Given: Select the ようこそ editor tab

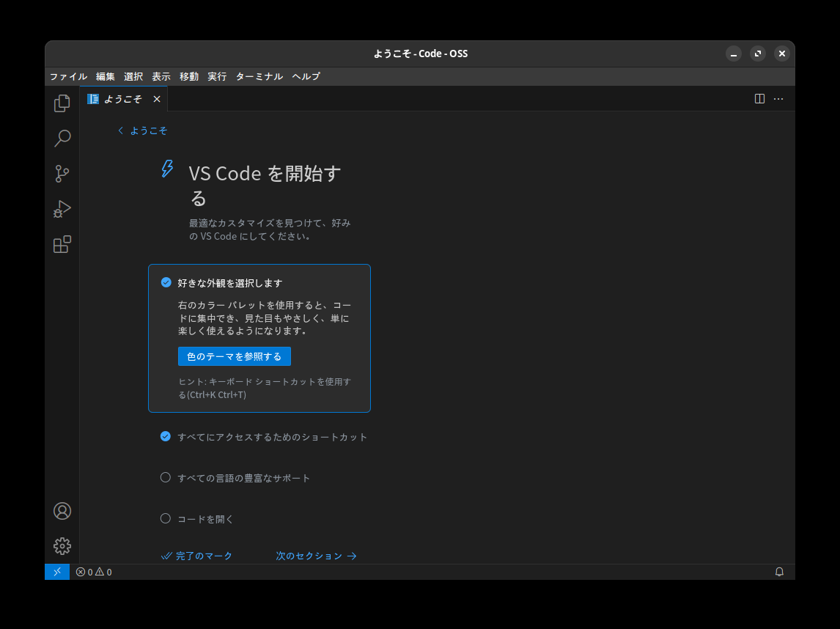Looking at the screenshot, I should coord(124,99).
